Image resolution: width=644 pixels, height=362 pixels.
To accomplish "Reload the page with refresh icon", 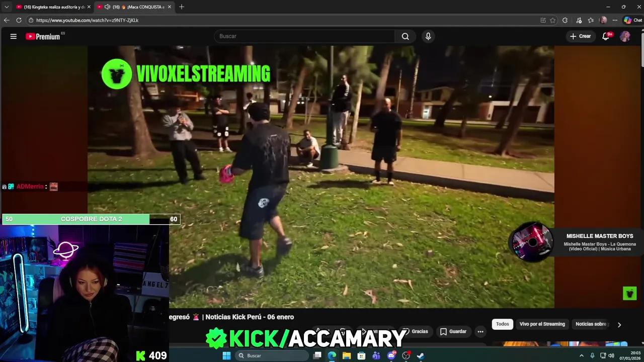I will [x=19, y=20].
